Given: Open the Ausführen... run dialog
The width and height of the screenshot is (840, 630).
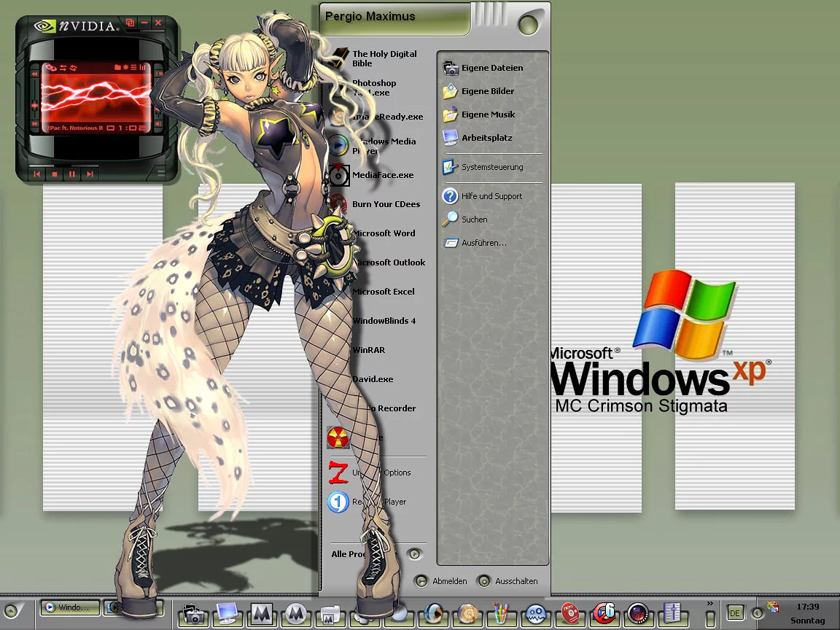Looking at the screenshot, I should [483, 243].
